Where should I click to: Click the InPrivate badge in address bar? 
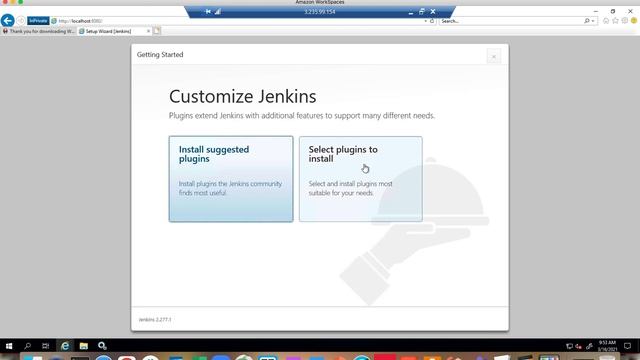click(38, 20)
